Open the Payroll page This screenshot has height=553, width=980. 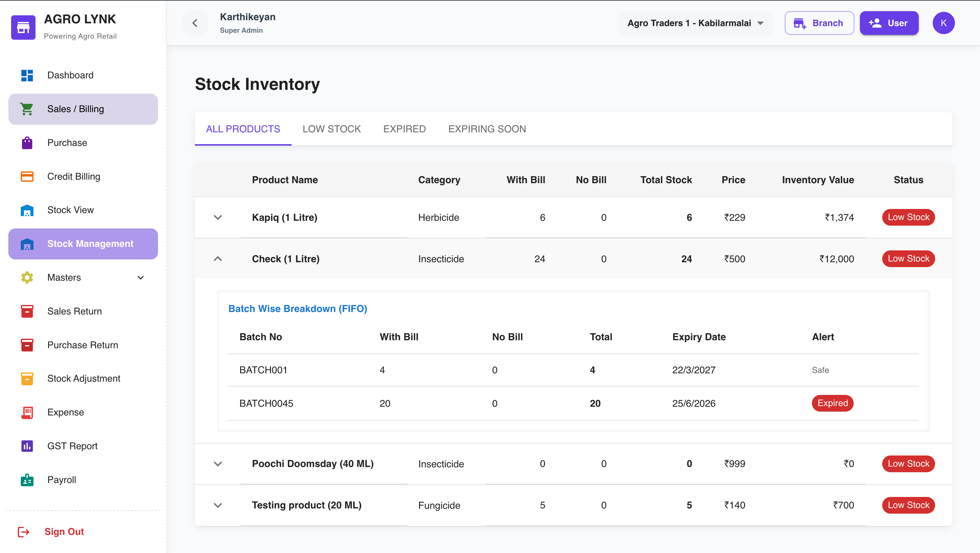point(83,480)
